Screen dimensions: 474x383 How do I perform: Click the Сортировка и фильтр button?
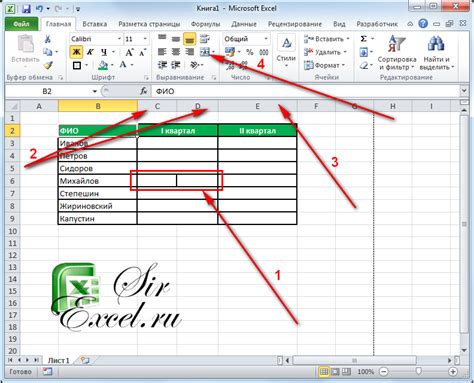tap(397, 53)
